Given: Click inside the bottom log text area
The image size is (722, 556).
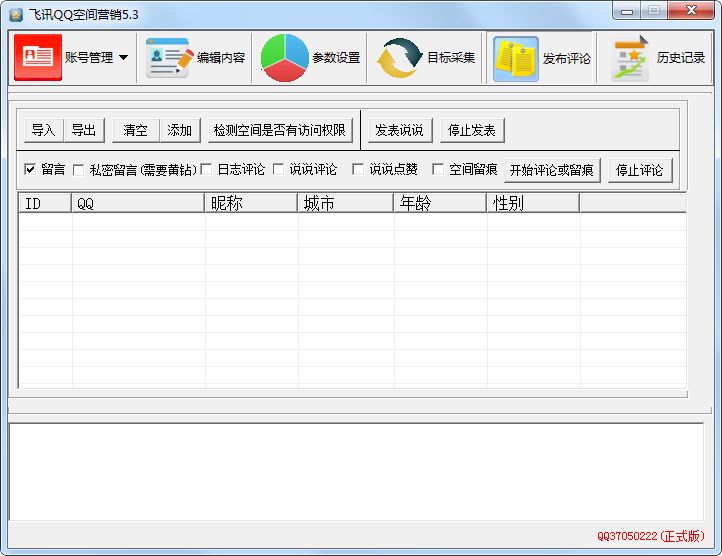Looking at the screenshot, I should [x=356, y=470].
